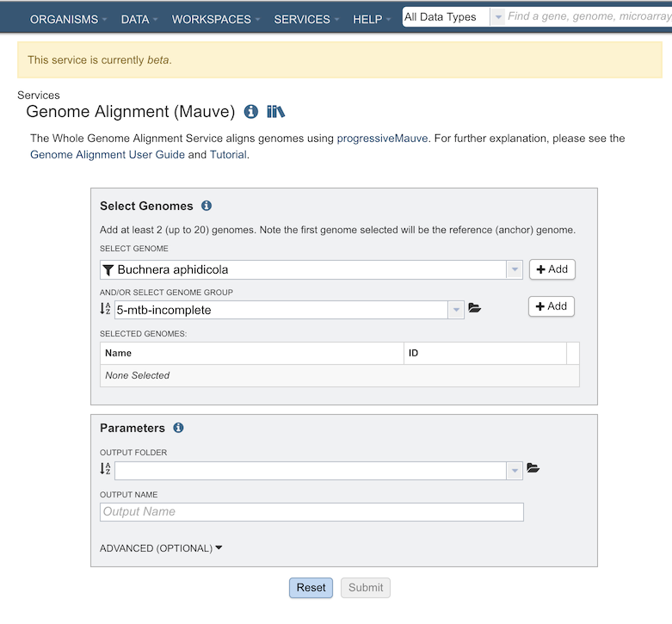Click into the output folder input field

point(311,471)
